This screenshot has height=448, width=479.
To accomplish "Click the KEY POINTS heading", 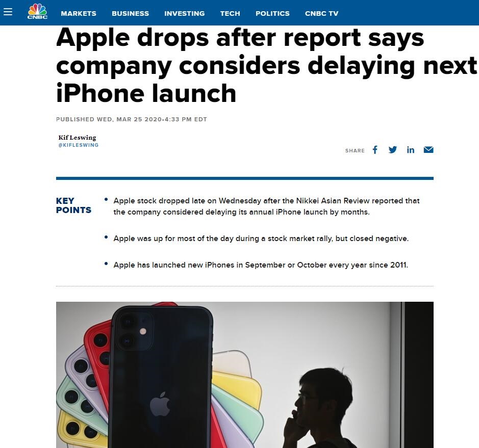I will [x=73, y=205].
